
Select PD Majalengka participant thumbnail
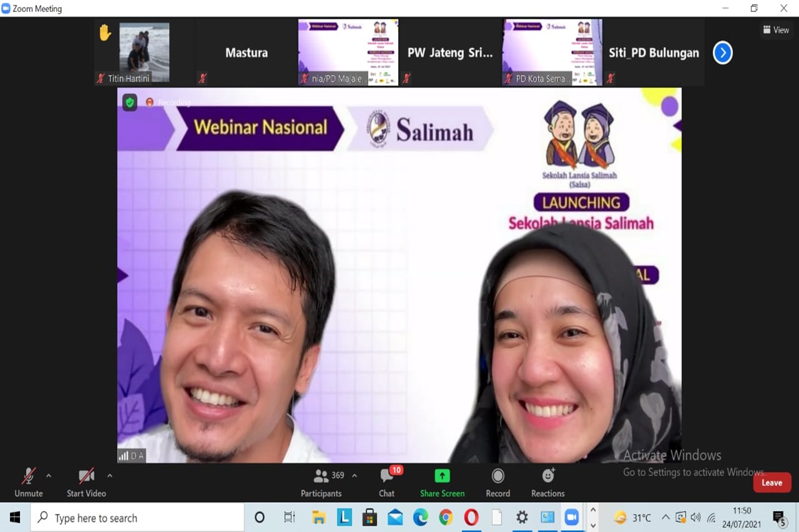tap(348, 52)
